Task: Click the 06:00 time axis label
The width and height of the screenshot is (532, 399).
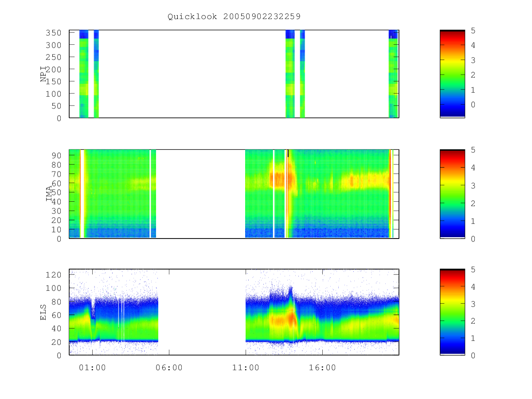Action: [169, 368]
